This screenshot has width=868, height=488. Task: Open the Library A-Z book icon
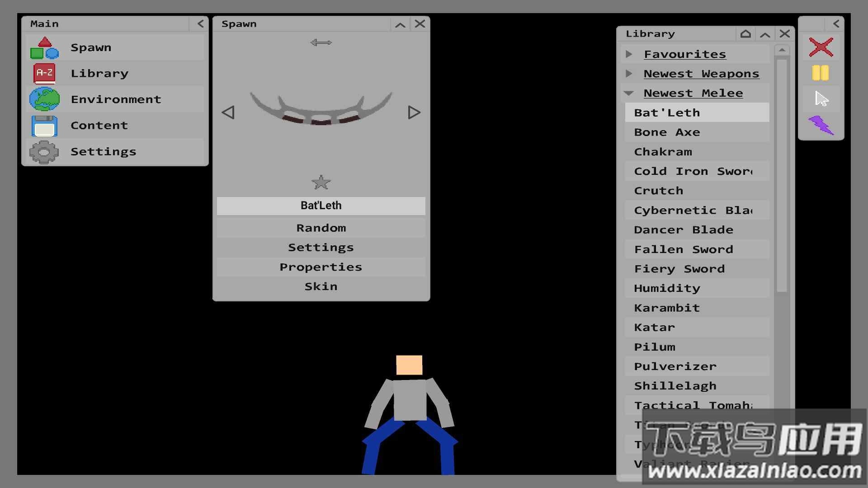(44, 73)
